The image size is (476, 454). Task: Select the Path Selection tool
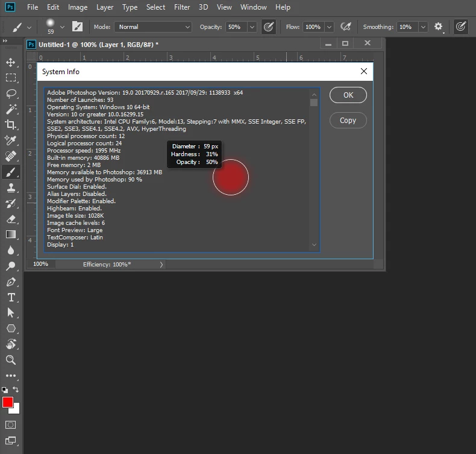click(x=11, y=313)
